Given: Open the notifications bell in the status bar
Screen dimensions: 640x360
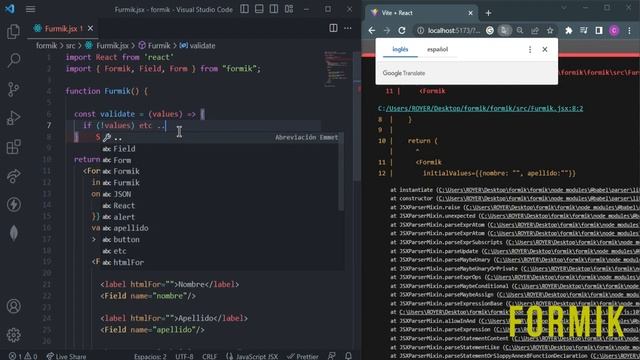Looking at the screenshot, I should [x=348, y=356].
